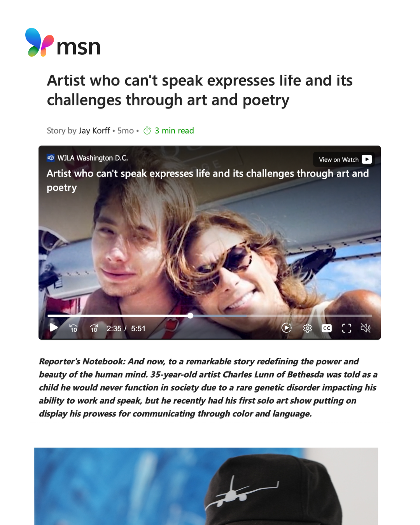This screenshot has width=420, height=525.
Task: Click the video title overlay text
Action: 208,180
